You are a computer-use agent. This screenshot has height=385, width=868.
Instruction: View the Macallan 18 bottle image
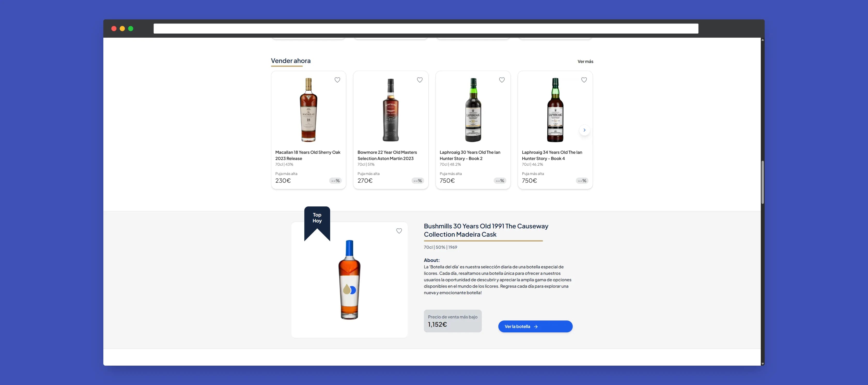coord(308,110)
